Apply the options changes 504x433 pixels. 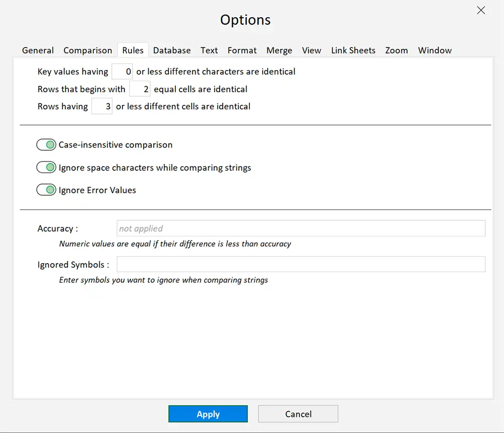208,414
